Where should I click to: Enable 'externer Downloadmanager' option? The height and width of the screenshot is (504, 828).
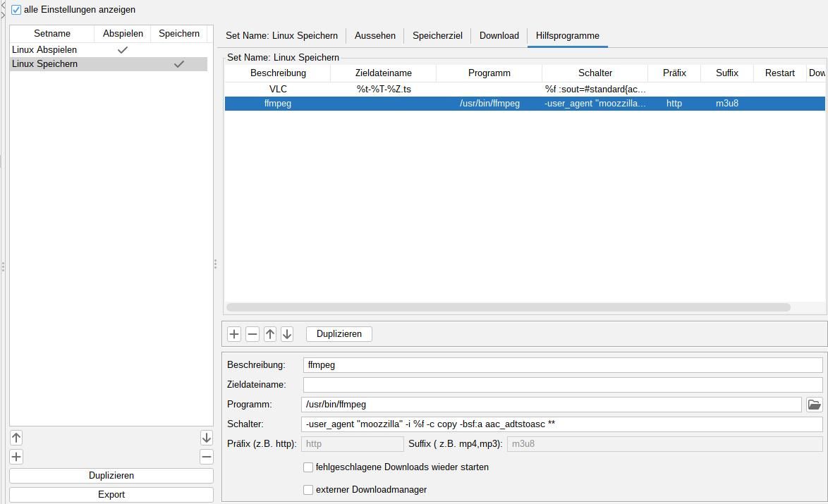point(308,490)
